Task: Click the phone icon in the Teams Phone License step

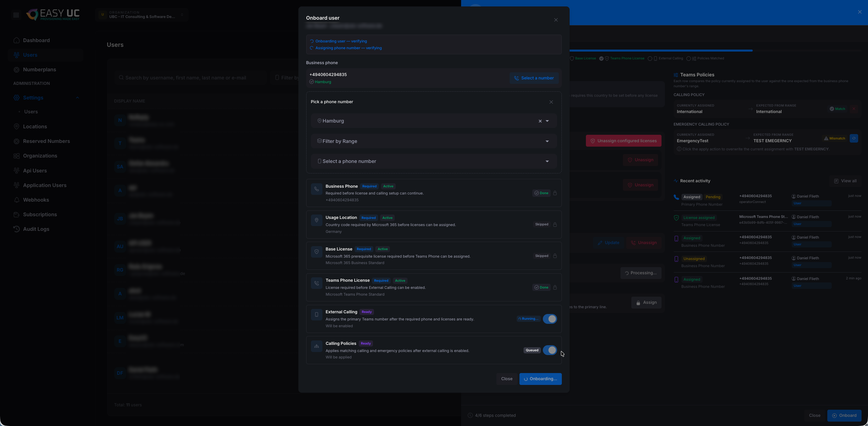Action: (316, 283)
